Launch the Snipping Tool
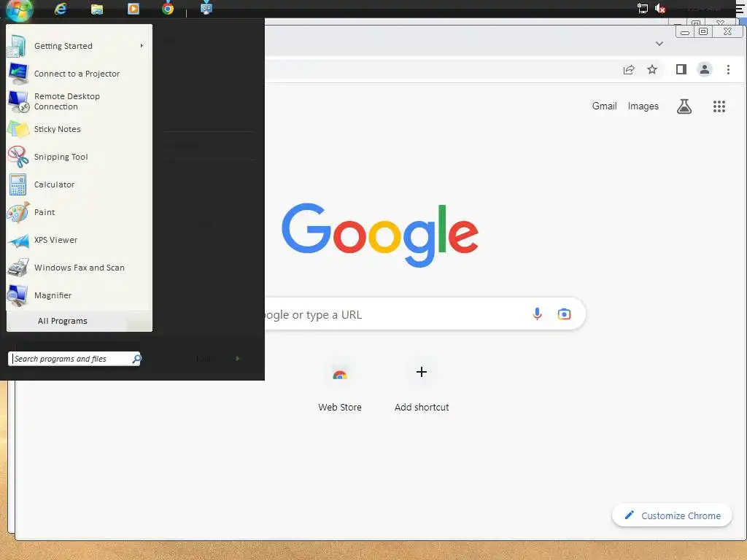Viewport: 747px width, 560px height. pos(79,157)
